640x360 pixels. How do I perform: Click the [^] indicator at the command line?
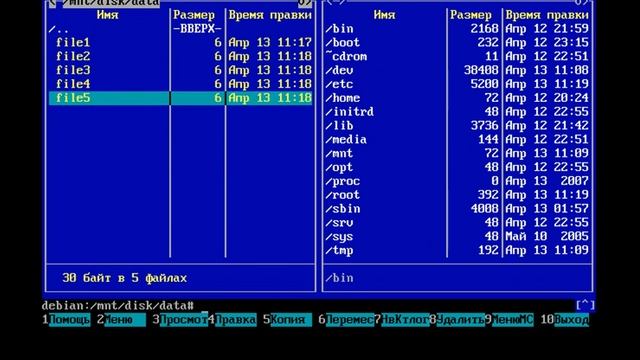click(585, 305)
